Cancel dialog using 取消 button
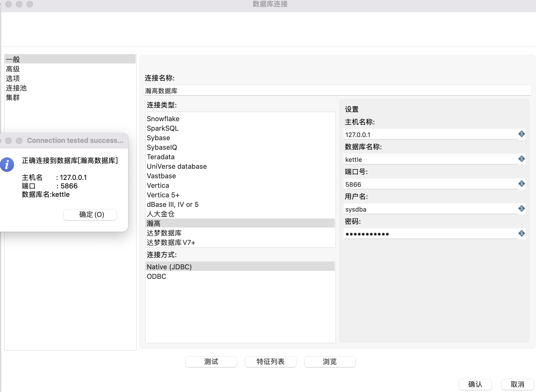The height and width of the screenshot is (392, 536). pyautogui.click(x=517, y=384)
